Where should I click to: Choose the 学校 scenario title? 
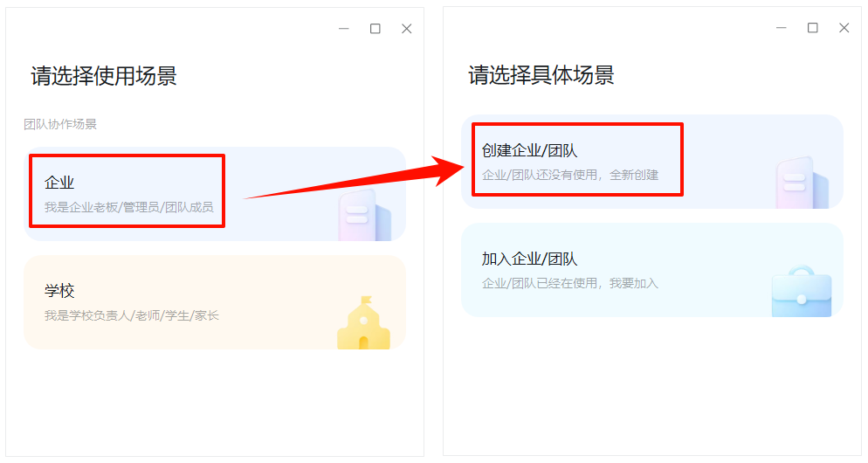[x=59, y=291]
